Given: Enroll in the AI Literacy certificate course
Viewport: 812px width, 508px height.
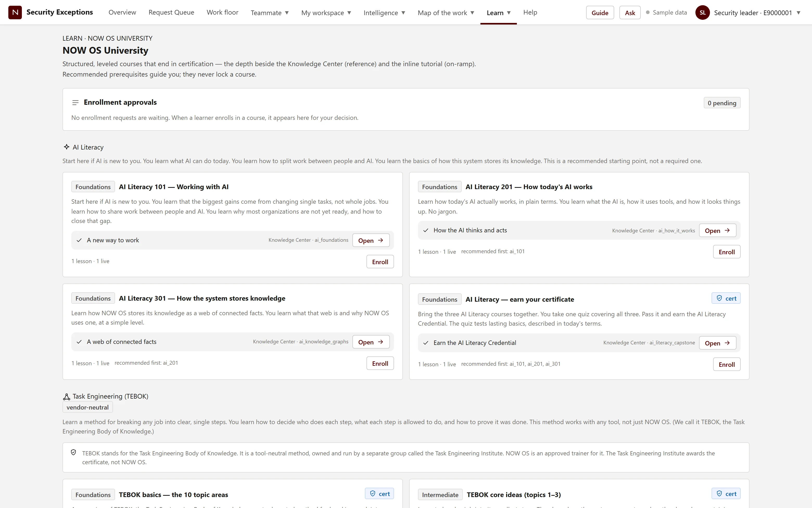Looking at the screenshot, I should [726, 364].
